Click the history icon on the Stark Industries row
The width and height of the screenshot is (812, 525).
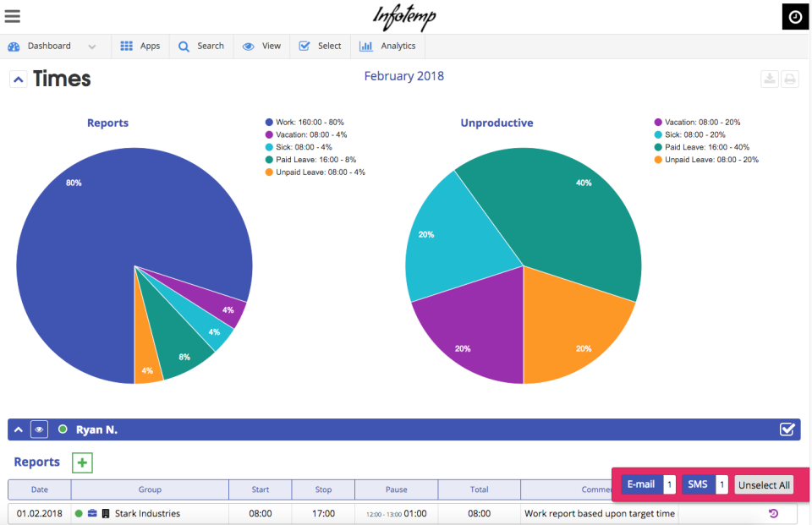[x=772, y=513]
